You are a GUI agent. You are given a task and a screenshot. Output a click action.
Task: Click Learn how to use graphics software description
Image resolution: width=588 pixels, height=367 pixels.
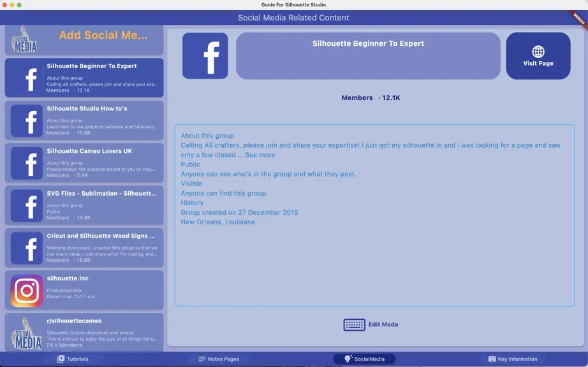tap(101, 127)
